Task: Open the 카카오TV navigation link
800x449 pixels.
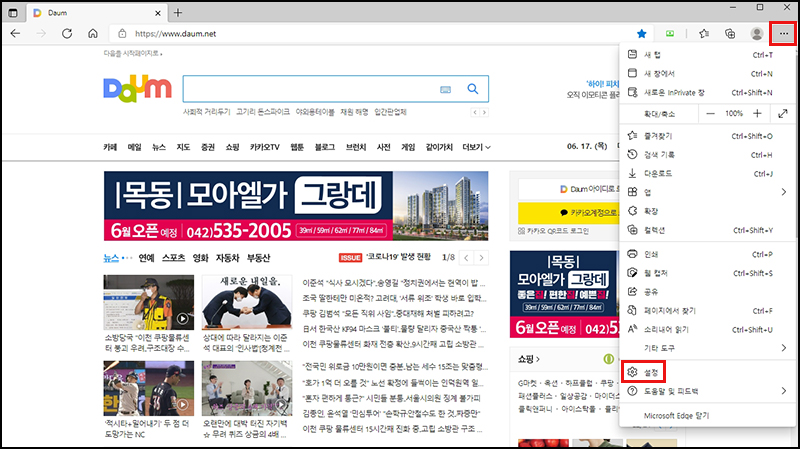Action: [265, 147]
